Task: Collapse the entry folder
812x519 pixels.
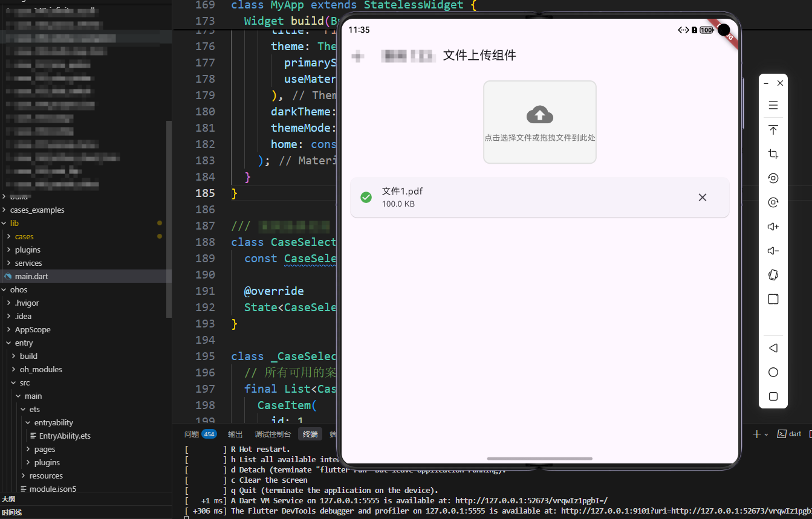Action: pos(24,343)
